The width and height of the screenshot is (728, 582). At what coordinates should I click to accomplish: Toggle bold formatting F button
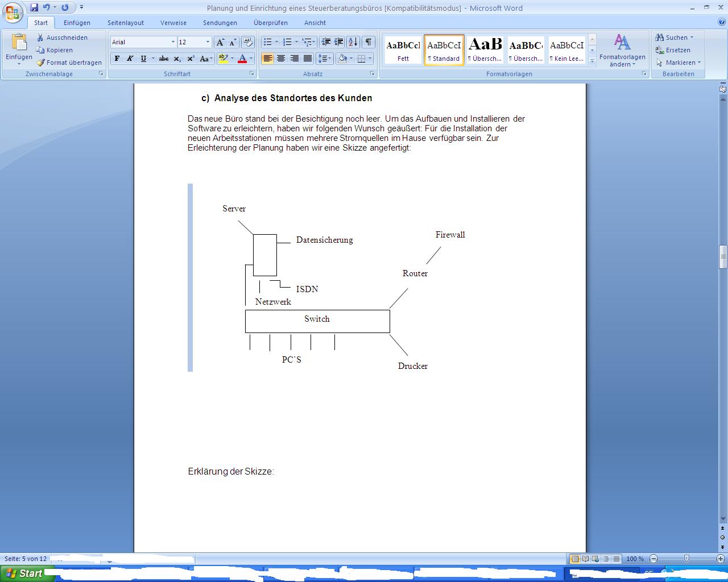117,59
